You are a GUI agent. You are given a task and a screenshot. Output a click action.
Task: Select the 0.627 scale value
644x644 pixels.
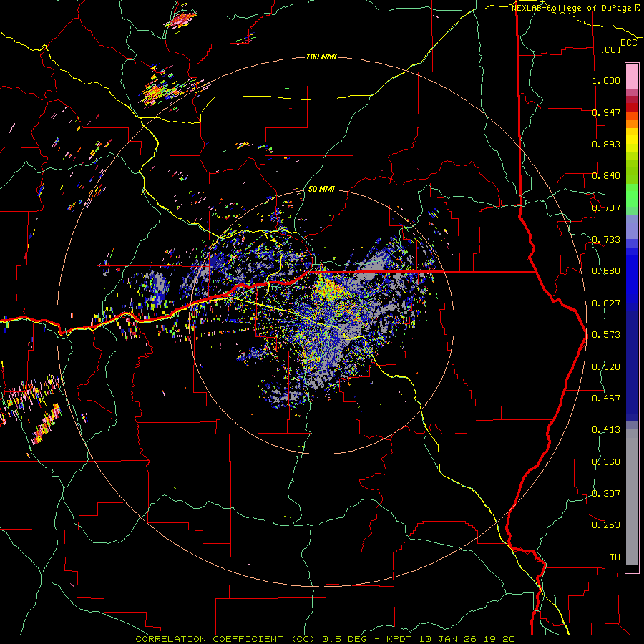(606, 303)
